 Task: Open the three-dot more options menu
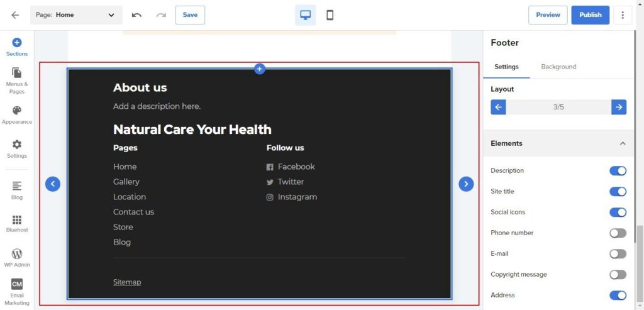click(623, 15)
